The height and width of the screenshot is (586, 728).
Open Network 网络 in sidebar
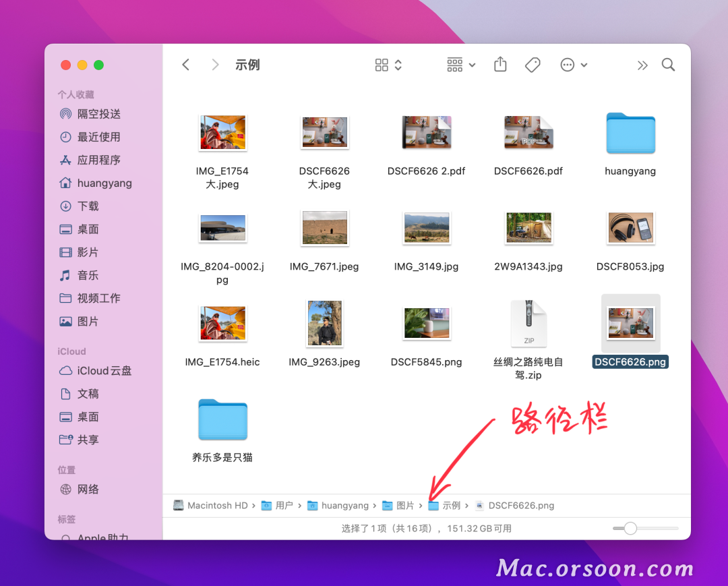click(x=80, y=489)
